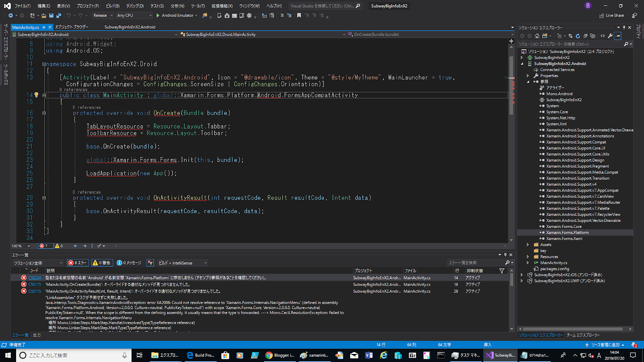Click the Home icon in Solution Explorer

coord(537,36)
